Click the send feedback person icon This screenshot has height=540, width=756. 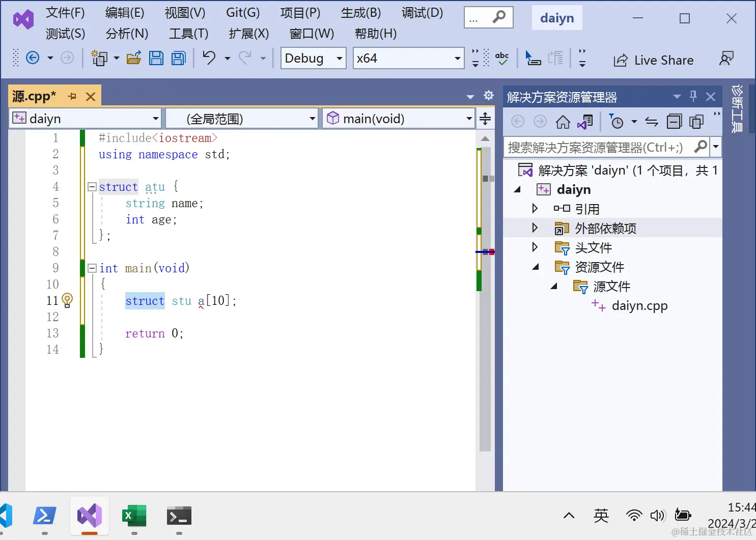[x=726, y=59]
